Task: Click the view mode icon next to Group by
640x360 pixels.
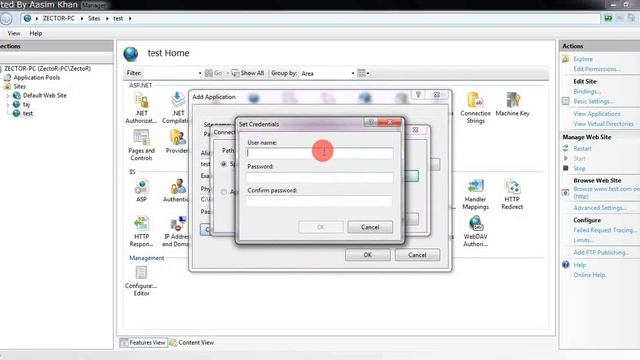Action: (x=361, y=73)
